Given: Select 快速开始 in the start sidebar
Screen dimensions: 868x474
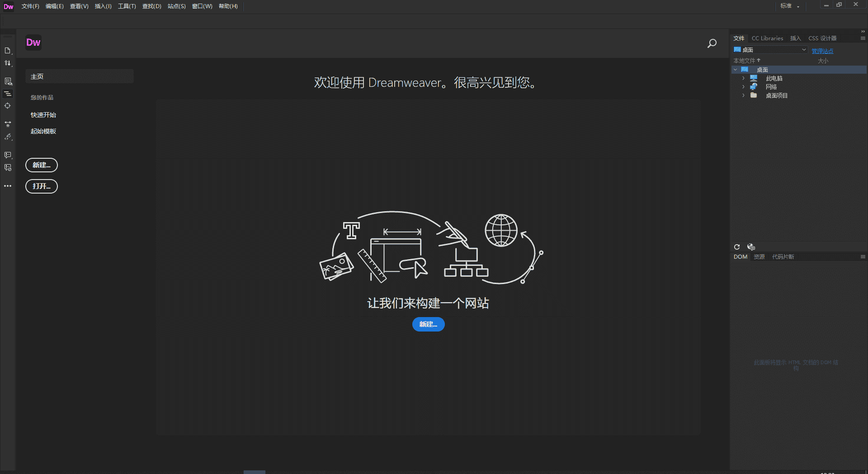Looking at the screenshot, I should point(43,115).
